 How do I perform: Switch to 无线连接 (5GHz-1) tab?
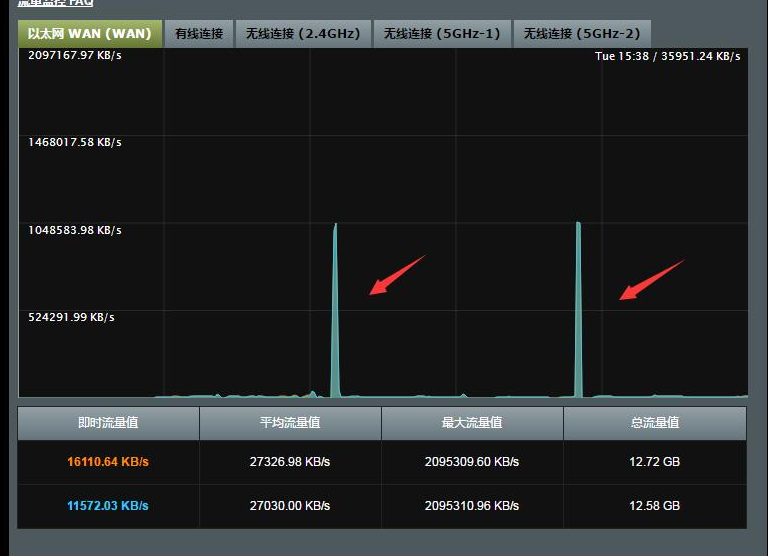(x=442, y=34)
